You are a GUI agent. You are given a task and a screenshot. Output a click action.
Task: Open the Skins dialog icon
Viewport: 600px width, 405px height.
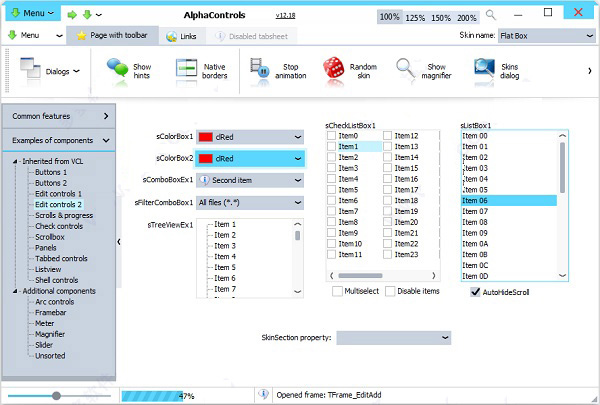coord(484,68)
